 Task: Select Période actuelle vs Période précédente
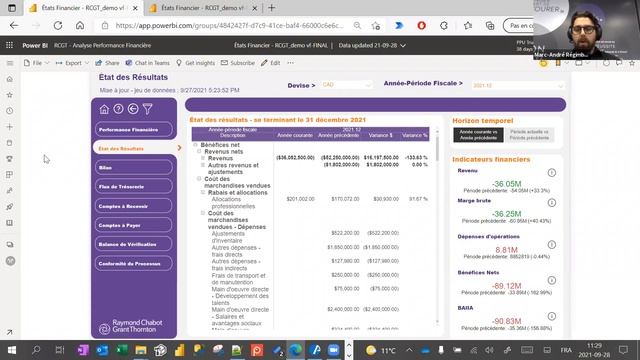529,135
